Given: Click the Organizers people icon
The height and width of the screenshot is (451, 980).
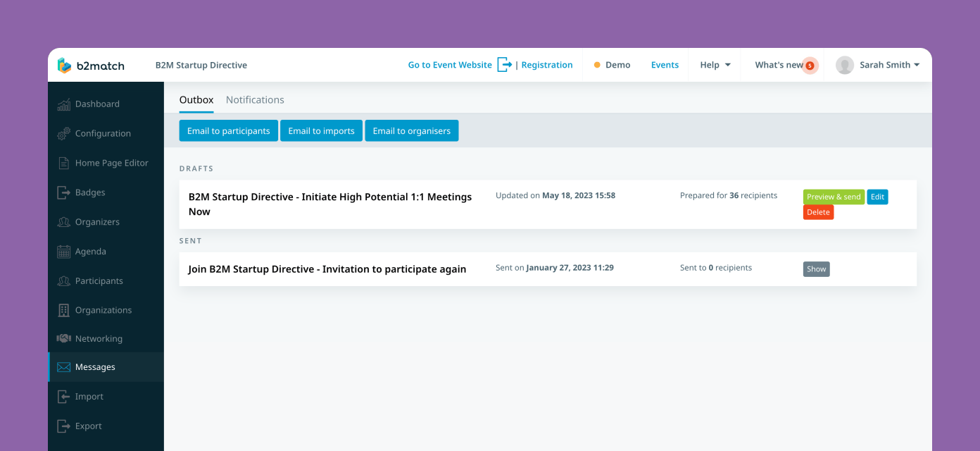Looking at the screenshot, I should tap(63, 222).
